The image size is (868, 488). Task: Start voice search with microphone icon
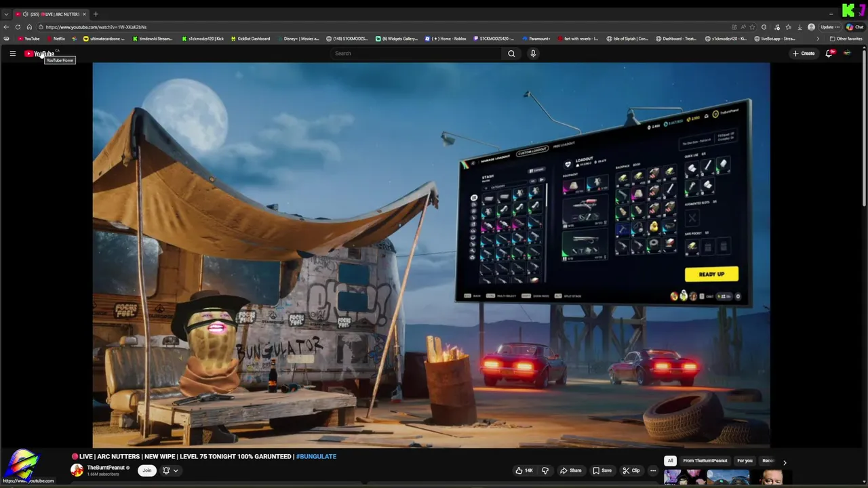(x=533, y=54)
